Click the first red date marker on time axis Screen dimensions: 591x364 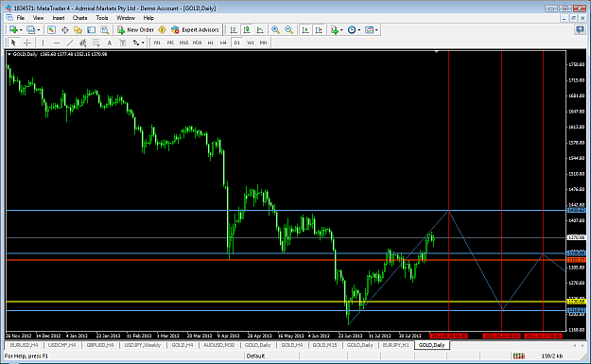pos(448,336)
